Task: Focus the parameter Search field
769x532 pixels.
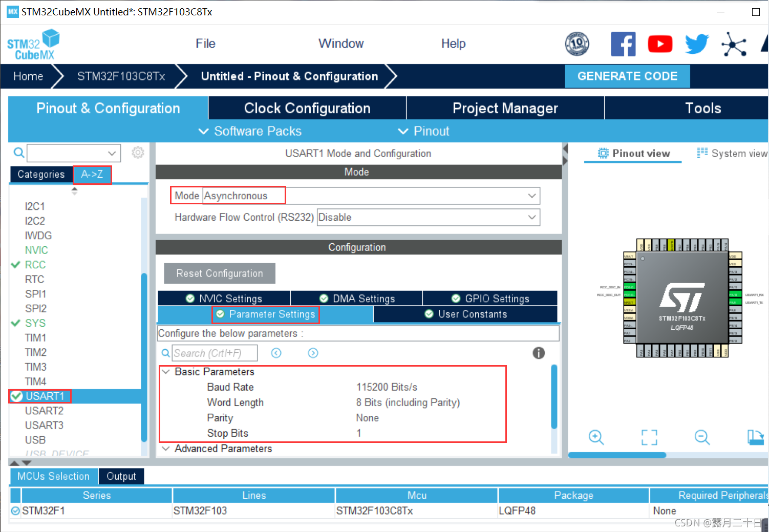Action: 215,353
